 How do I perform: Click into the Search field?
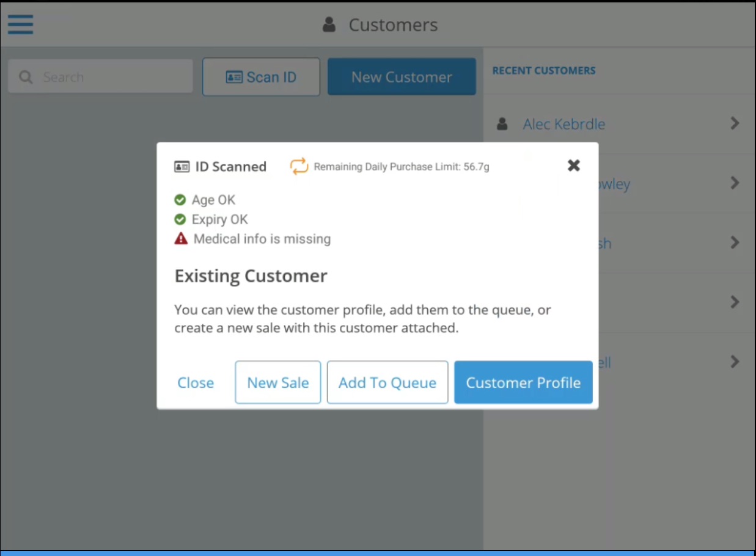click(110, 77)
